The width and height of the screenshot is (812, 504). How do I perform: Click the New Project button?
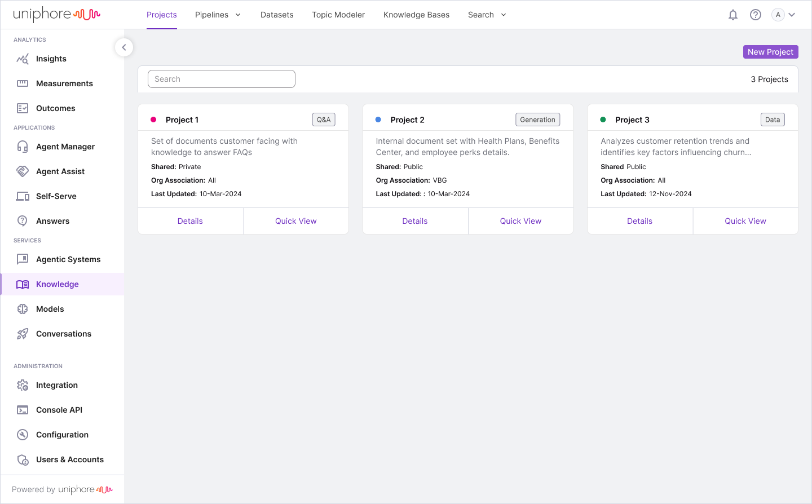click(770, 52)
